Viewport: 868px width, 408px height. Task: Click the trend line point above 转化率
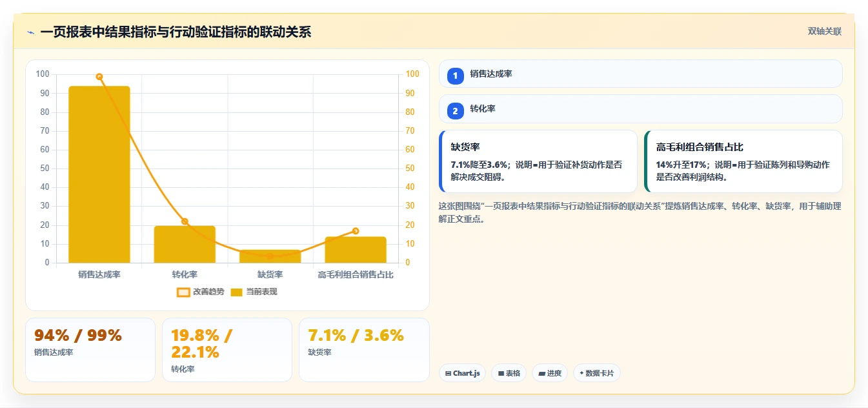coord(185,221)
